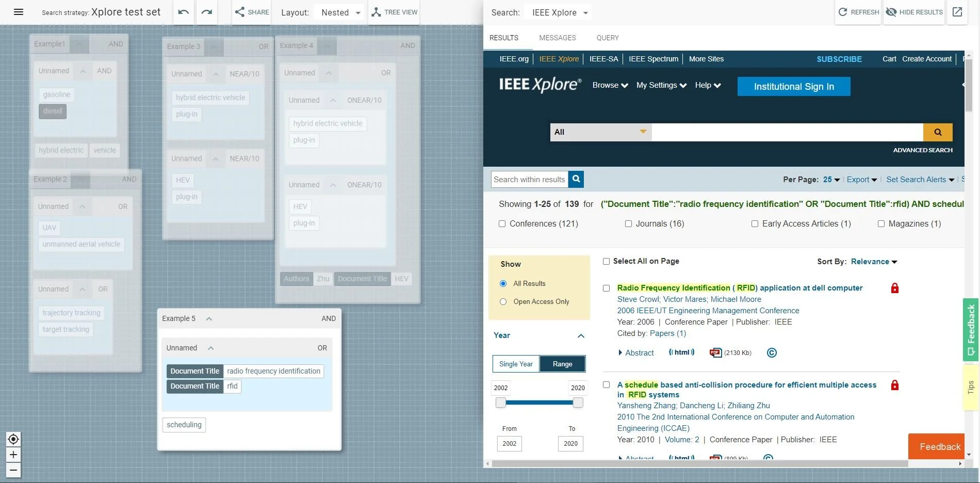Viewport: 980px width, 483px height.
Task: Click the search within results magnifier
Action: point(576,179)
